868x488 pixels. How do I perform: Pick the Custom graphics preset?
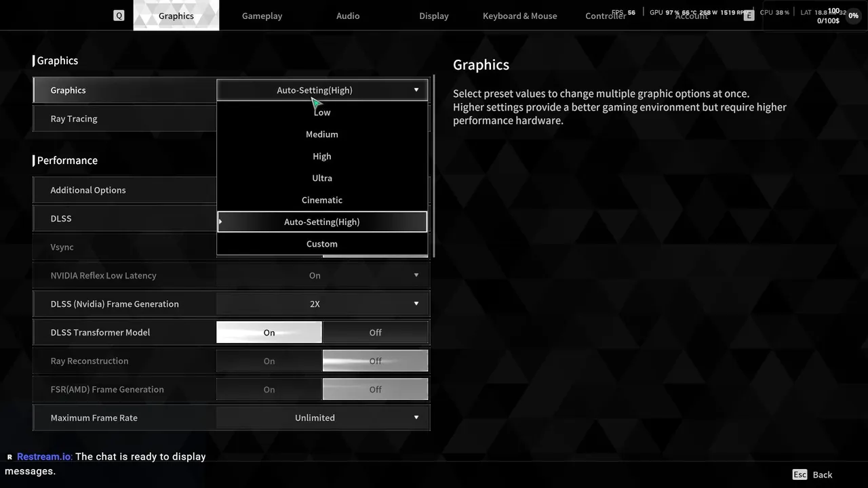click(x=322, y=244)
